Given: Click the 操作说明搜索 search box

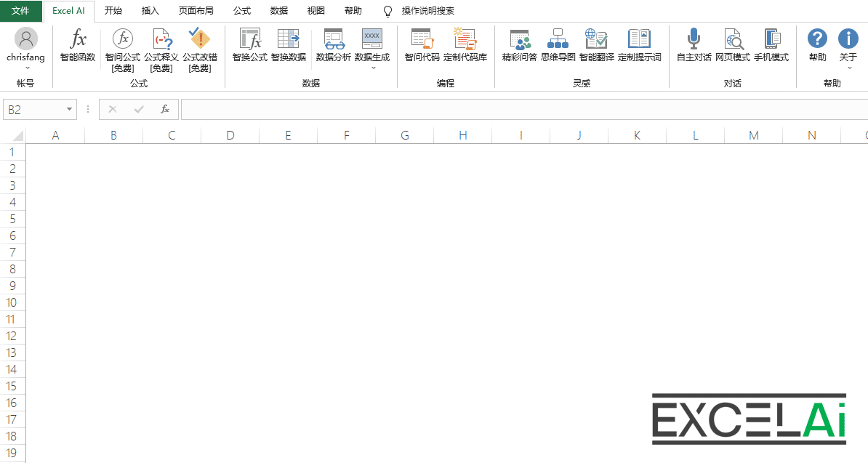Looking at the screenshot, I should (428, 10).
